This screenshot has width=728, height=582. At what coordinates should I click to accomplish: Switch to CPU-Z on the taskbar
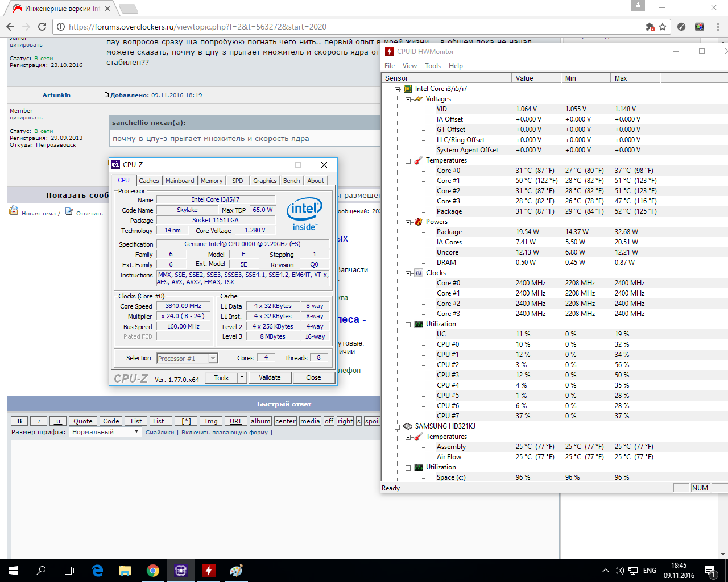click(181, 571)
